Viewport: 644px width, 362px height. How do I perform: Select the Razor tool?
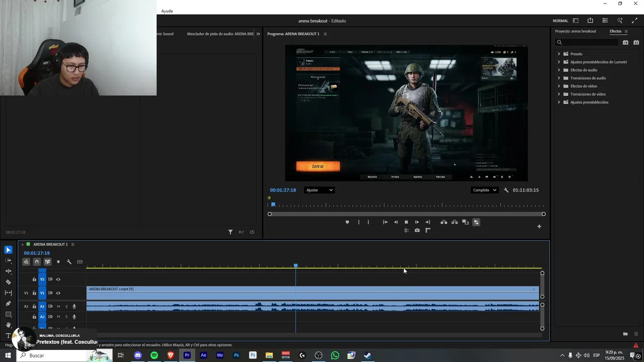8,282
